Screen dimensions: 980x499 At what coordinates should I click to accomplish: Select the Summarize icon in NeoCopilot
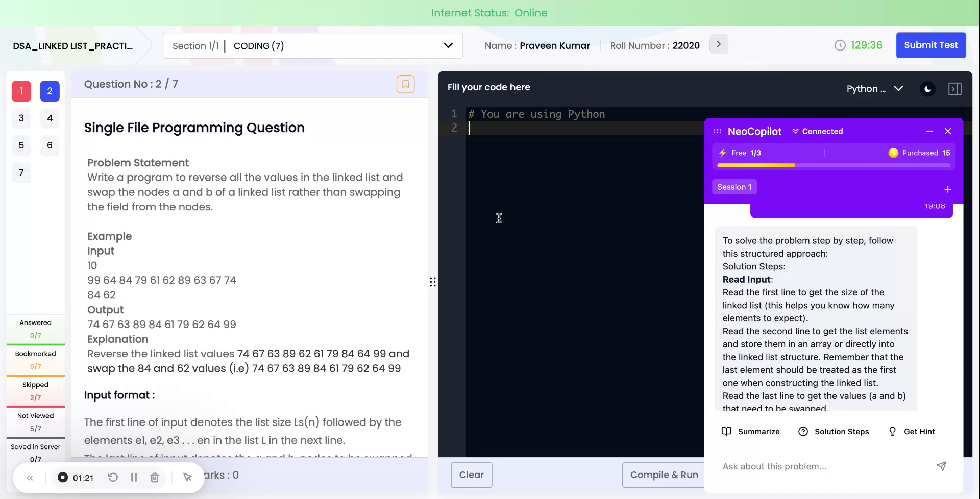pos(727,431)
